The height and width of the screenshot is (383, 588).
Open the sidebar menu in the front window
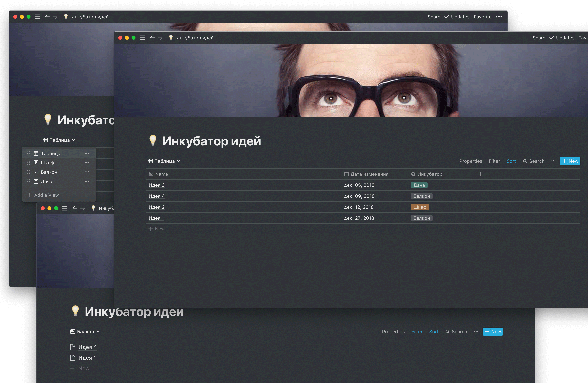142,38
